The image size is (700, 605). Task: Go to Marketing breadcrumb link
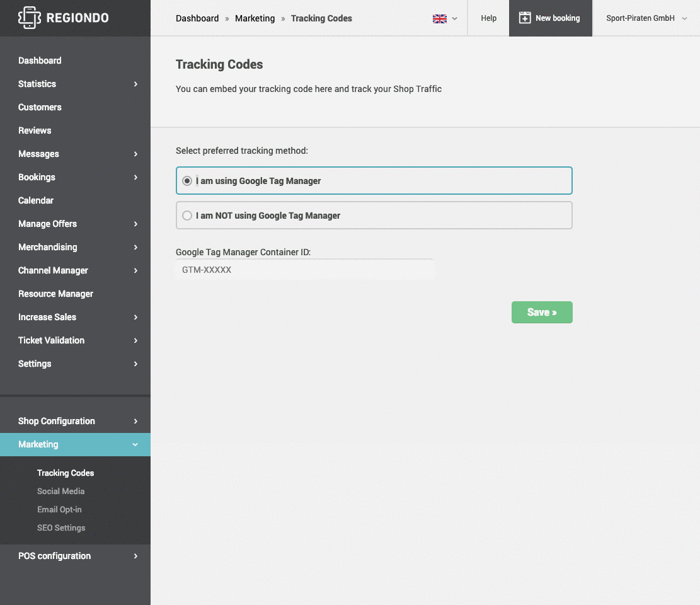[255, 18]
